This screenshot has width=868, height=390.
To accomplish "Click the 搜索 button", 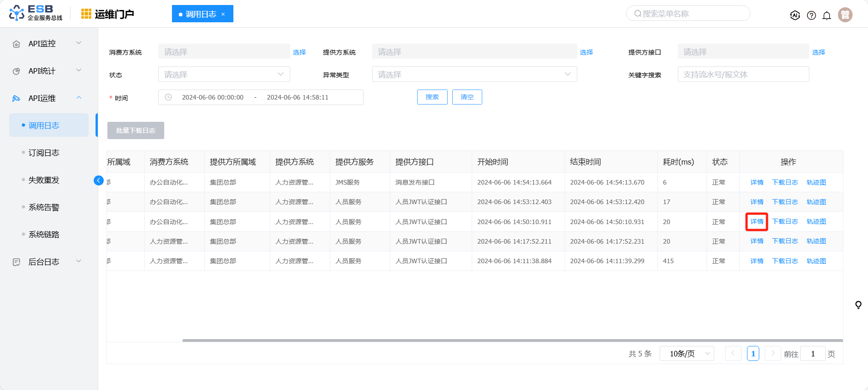I will pyautogui.click(x=432, y=97).
